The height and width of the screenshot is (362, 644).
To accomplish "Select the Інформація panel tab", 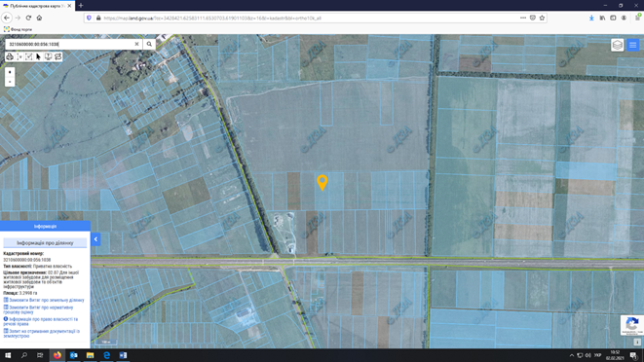I will [45, 226].
